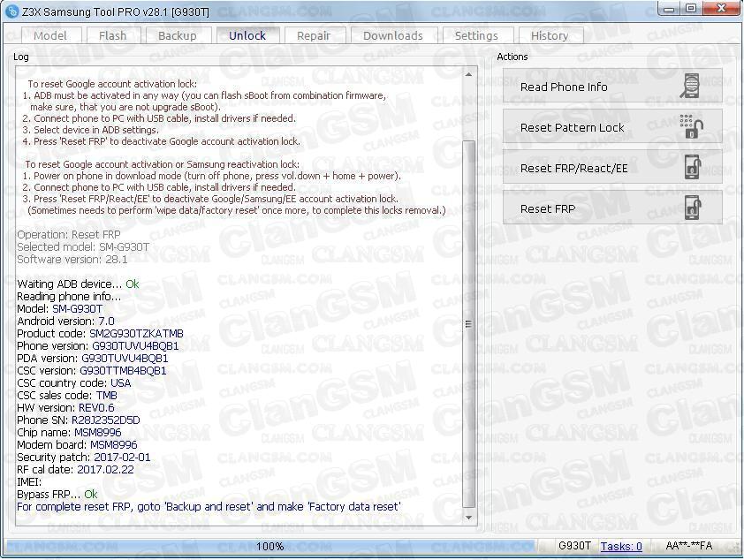Switch to the Flash tab

[x=113, y=35]
